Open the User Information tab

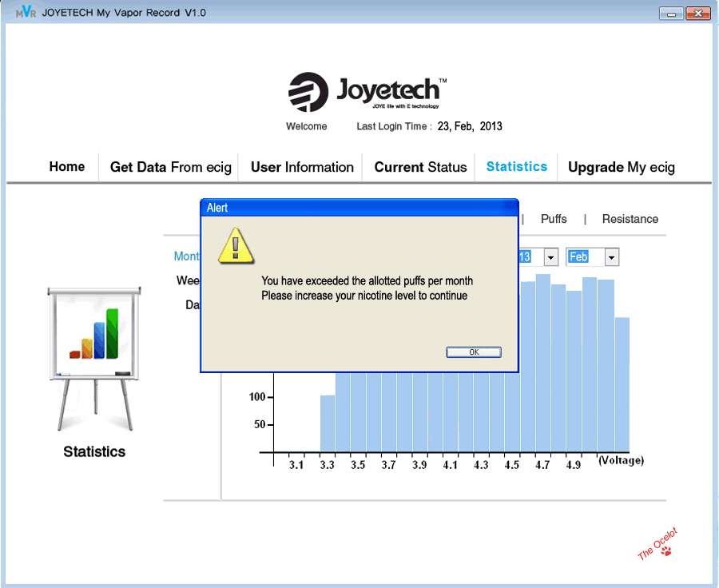coord(302,167)
